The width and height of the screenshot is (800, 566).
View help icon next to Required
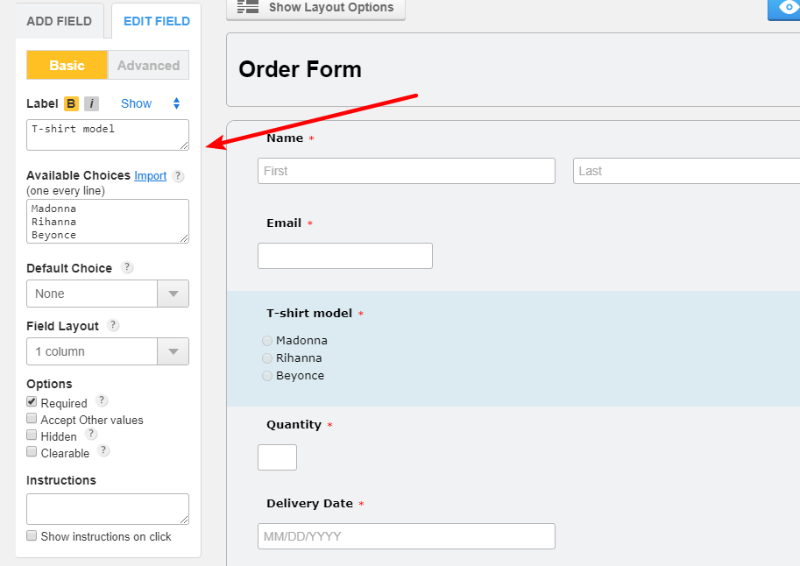102,401
